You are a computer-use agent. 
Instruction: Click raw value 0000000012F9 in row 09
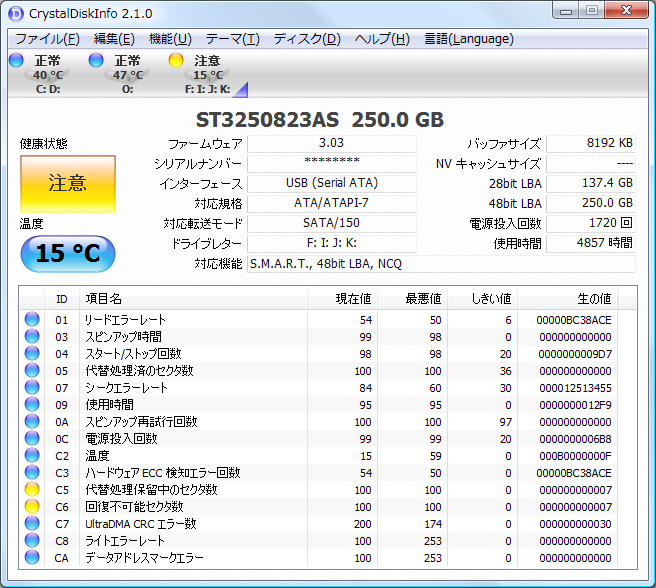click(575, 406)
